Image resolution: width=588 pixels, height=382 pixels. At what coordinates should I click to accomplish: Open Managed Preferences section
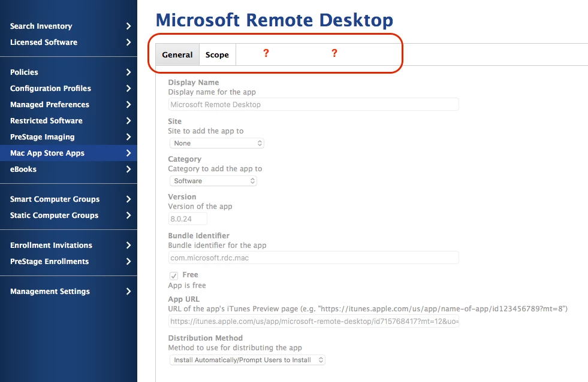coord(68,105)
